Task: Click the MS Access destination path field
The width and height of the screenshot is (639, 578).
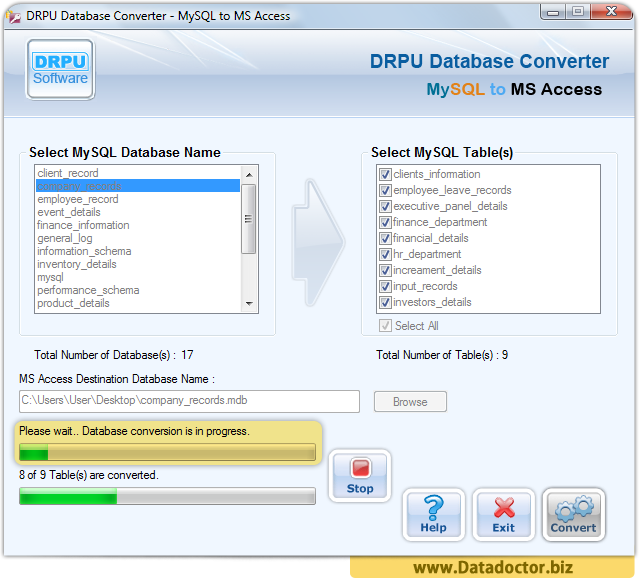Action: click(x=189, y=401)
